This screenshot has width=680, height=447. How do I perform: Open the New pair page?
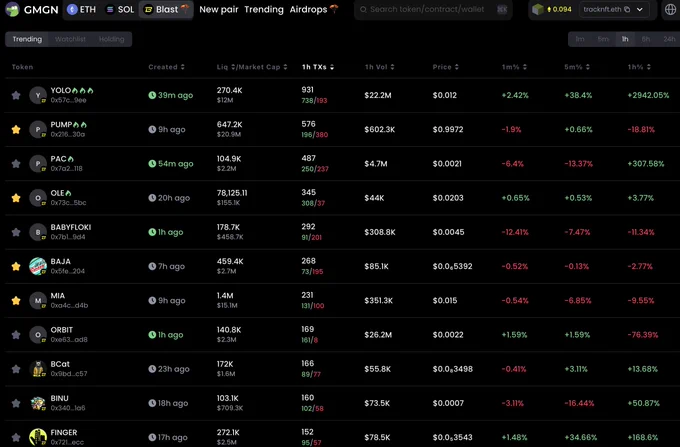219,9
